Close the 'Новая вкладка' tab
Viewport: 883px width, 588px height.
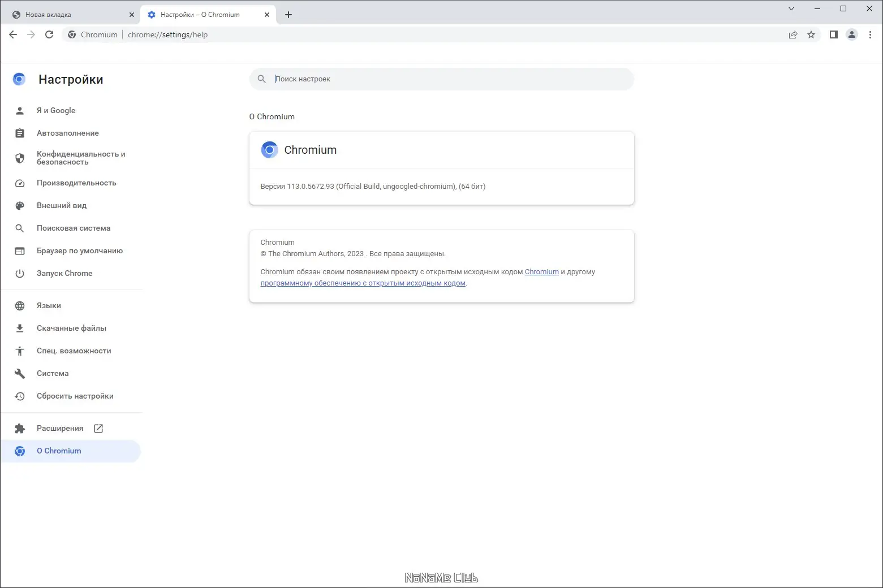click(x=132, y=15)
